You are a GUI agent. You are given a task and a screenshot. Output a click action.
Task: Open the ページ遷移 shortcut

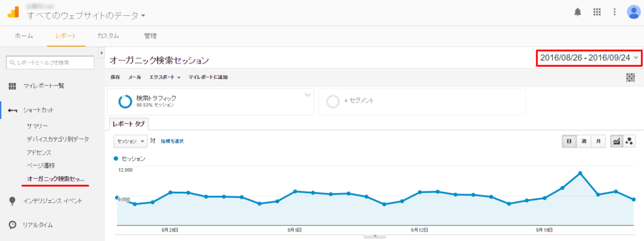tap(41, 165)
